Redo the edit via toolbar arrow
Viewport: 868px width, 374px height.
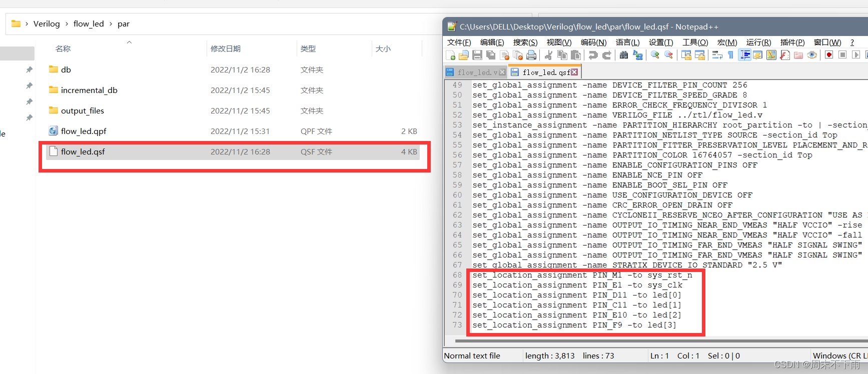coord(607,55)
